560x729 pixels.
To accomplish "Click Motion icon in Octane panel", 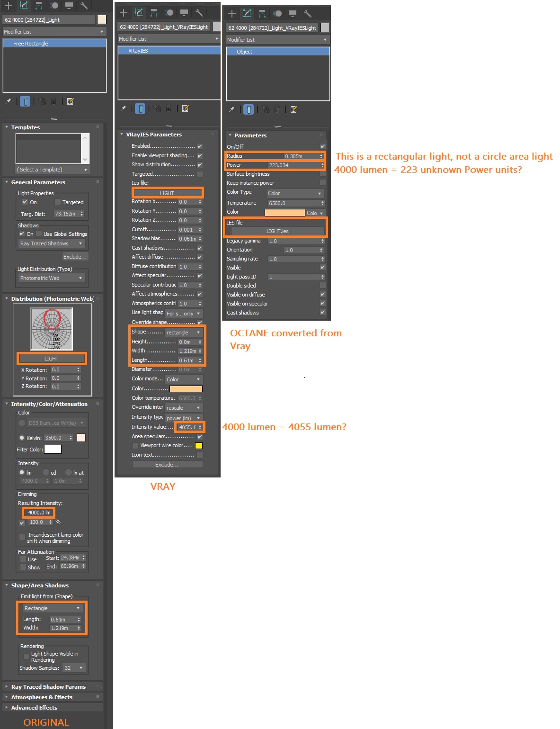I will pyautogui.click(x=277, y=14).
